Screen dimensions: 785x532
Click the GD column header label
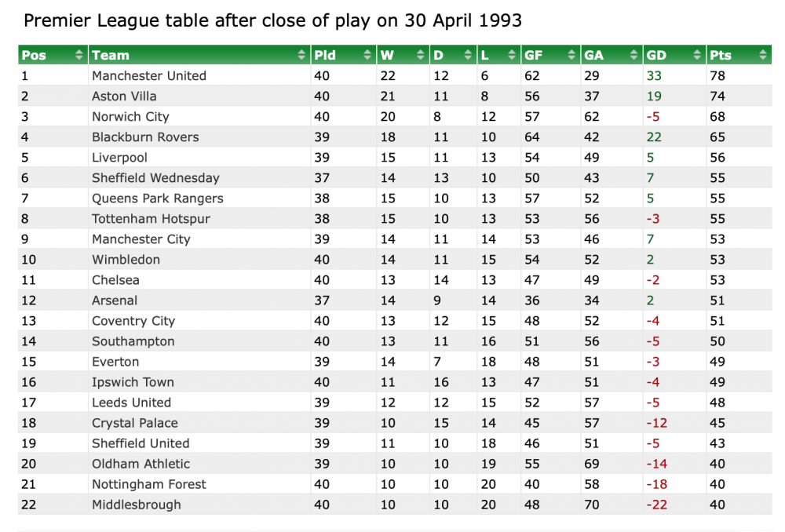click(x=655, y=55)
